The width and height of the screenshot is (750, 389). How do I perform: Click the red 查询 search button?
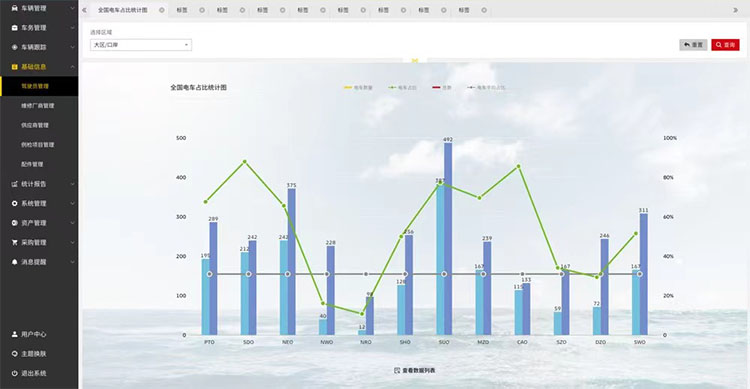[x=725, y=45]
